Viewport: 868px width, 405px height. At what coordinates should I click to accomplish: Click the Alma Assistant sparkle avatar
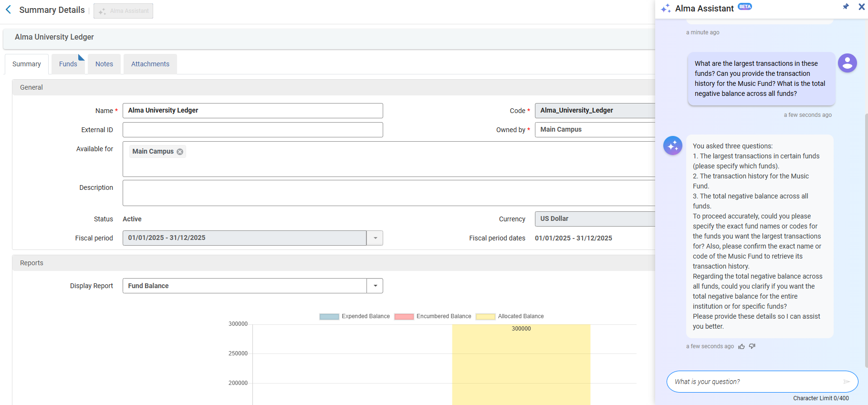(672, 145)
